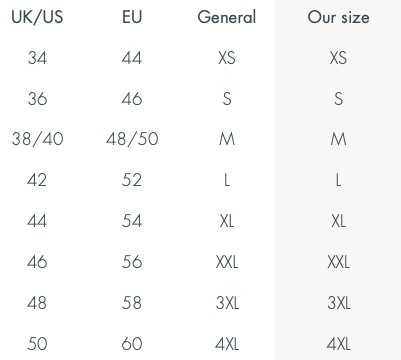Click General size M
This screenshot has width=401, height=360.
[227, 139]
